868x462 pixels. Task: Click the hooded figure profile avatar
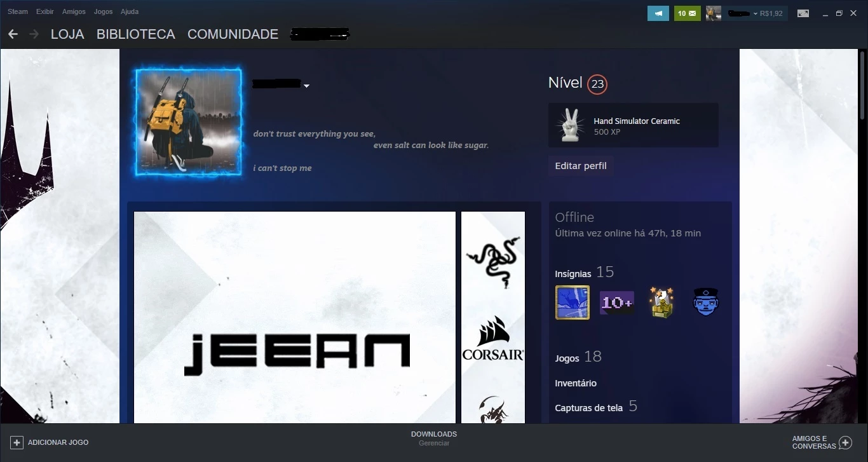pyautogui.click(x=189, y=122)
